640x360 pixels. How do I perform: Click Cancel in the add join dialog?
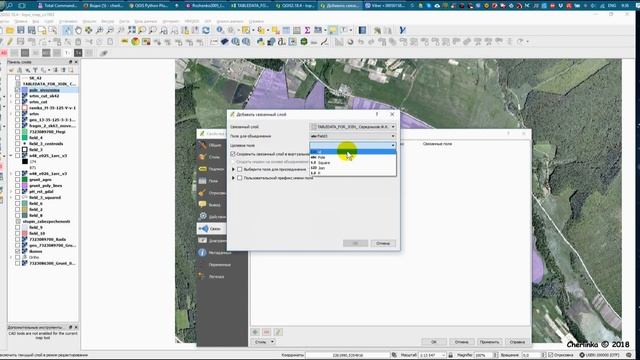click(383, 243)
